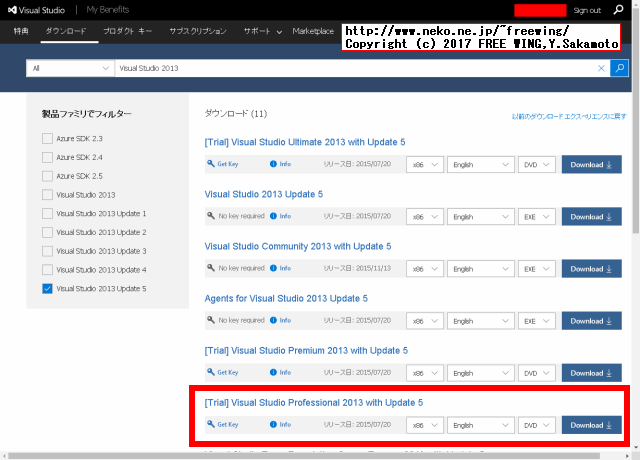Viewport: 640px width, 460px height.
Task: Download Visual Studio 2013 Update 5
Action: tap(591, 217)
